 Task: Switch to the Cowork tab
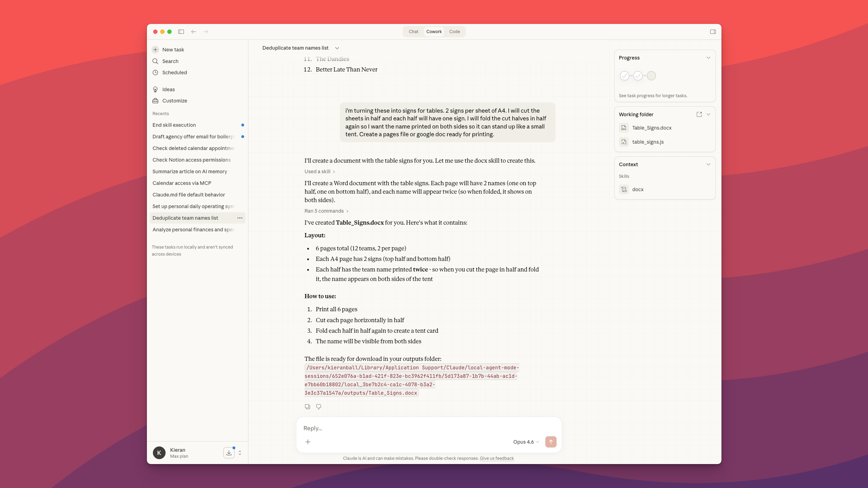coord(434,32)
